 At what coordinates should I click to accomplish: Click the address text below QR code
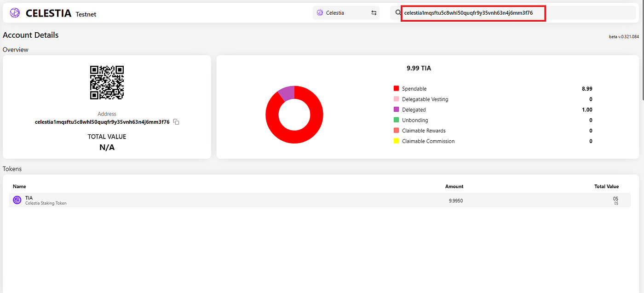tap(102, 122)
